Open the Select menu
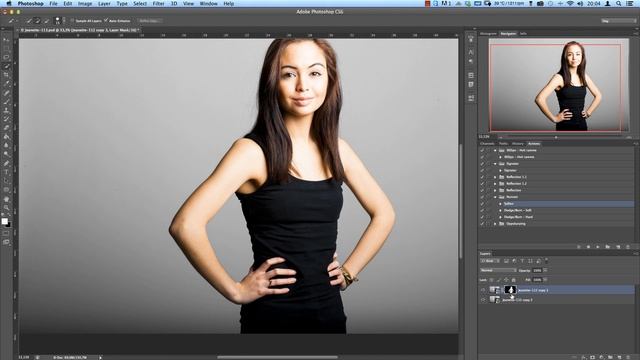Screen dimensions: 640x360 140,4
